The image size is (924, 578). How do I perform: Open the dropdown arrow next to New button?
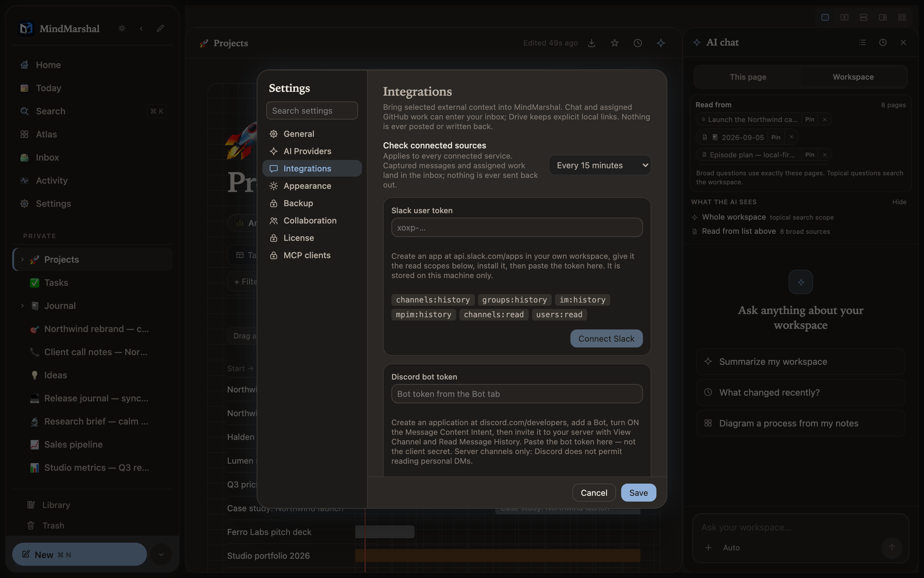point(161,554)
